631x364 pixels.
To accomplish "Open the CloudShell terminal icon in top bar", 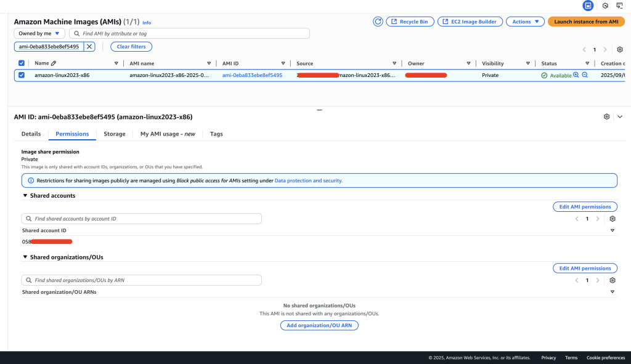I will (619, 6).
